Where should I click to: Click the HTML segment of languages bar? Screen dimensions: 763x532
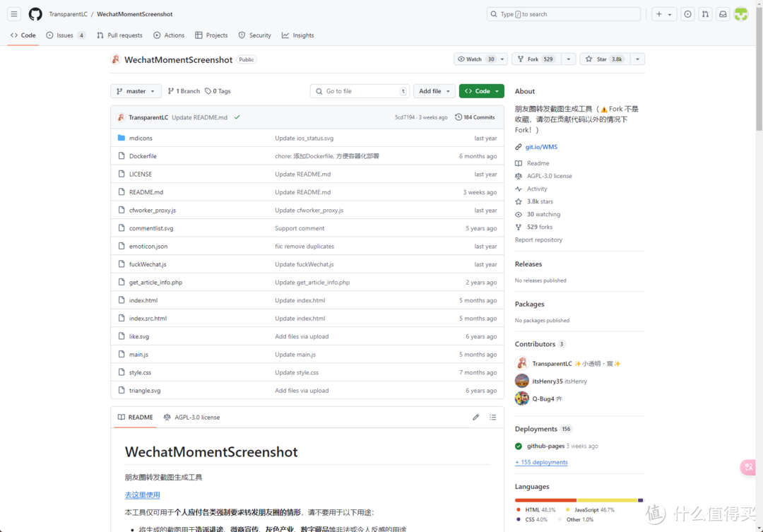[545, 500]
